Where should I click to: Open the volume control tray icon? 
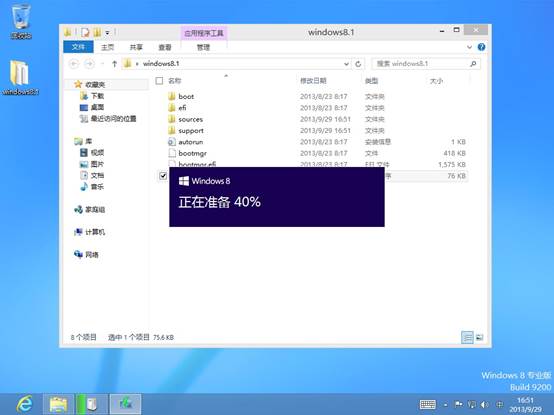coord(485,404)
